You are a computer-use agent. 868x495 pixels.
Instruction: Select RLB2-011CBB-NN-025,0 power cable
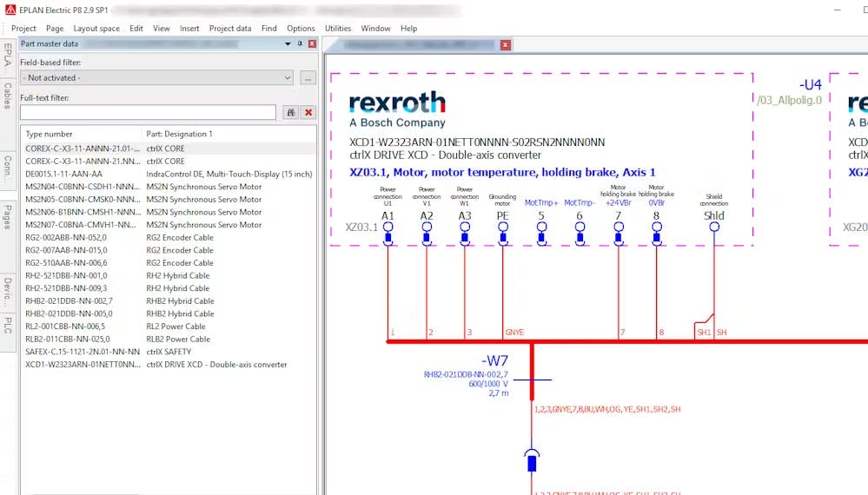(169, 339)
